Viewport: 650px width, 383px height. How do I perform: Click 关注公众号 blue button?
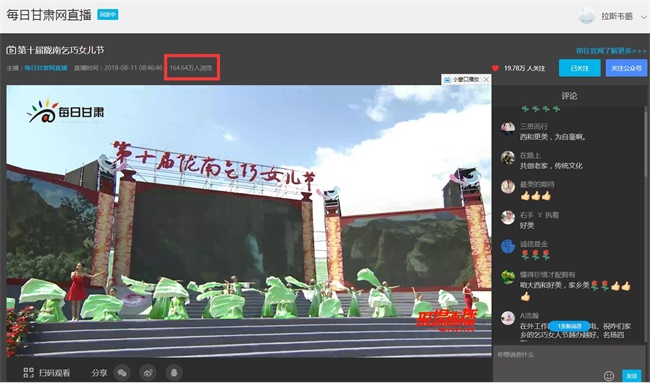click(x=626, y=68)
